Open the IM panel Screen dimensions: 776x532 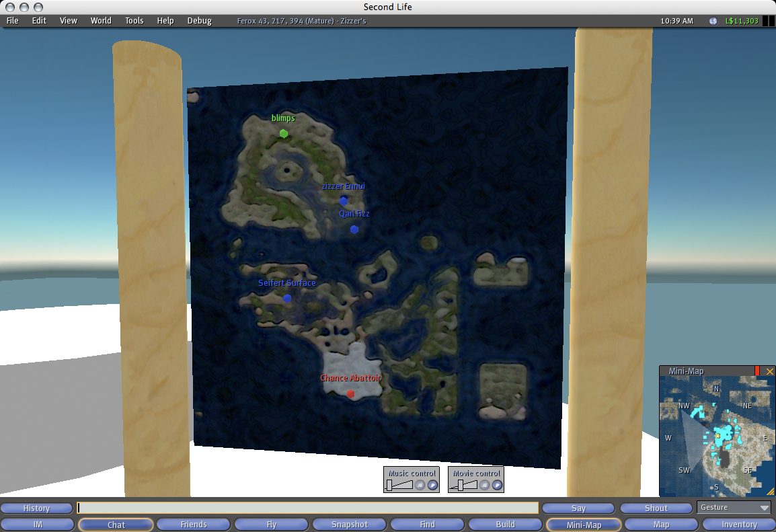(x=38, y=525)
